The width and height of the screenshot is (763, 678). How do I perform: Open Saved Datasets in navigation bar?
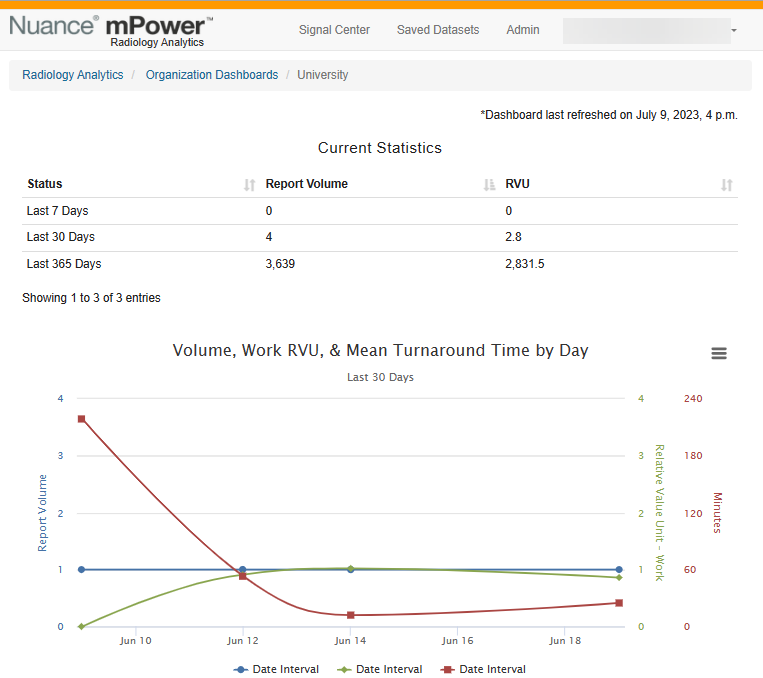(x=438, y=30)
